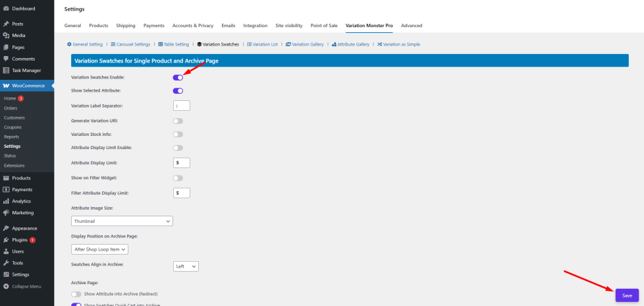
Task: Open WooCommerce Home submenu link
Action: click(10, 99)
